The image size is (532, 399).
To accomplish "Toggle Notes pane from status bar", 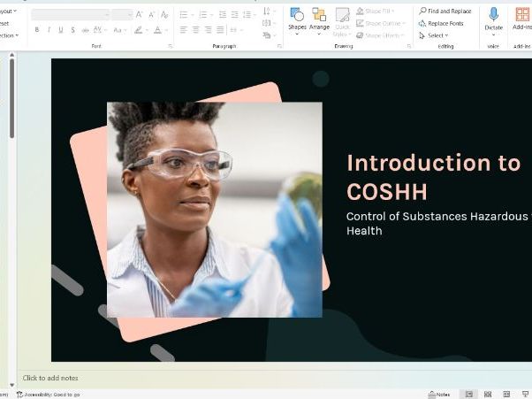I will tap(439, 395).
